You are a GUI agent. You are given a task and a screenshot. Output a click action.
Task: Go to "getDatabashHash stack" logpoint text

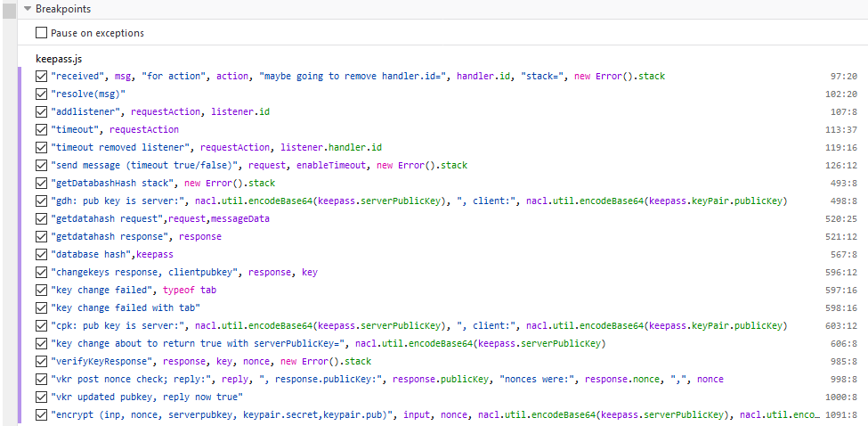[163, 183]
